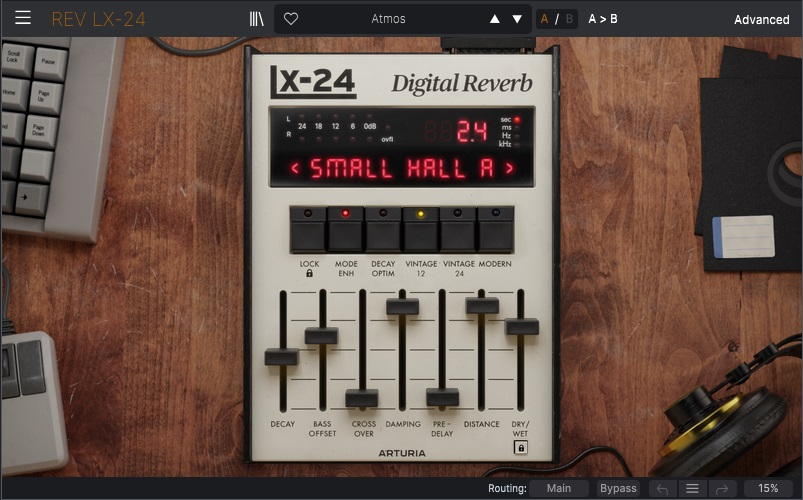Click the undo arrow in bottom bar
This screenshot has width=803, height=500.
pyautogui.click(x=662, y=488)
